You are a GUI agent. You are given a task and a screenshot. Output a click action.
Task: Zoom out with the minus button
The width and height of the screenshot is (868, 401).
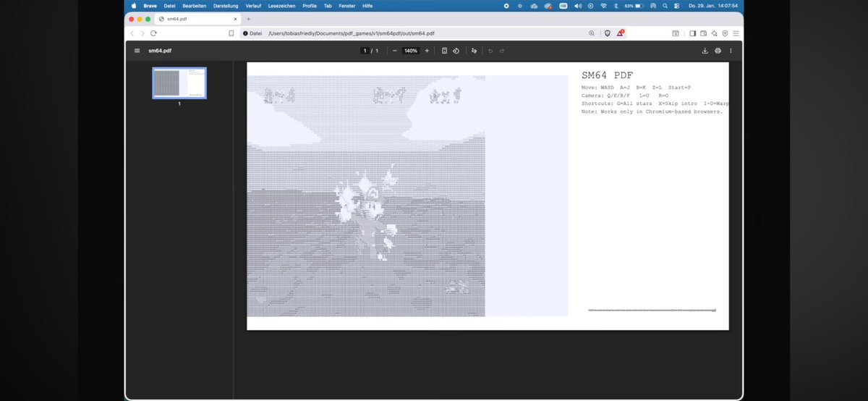(394, 51)
